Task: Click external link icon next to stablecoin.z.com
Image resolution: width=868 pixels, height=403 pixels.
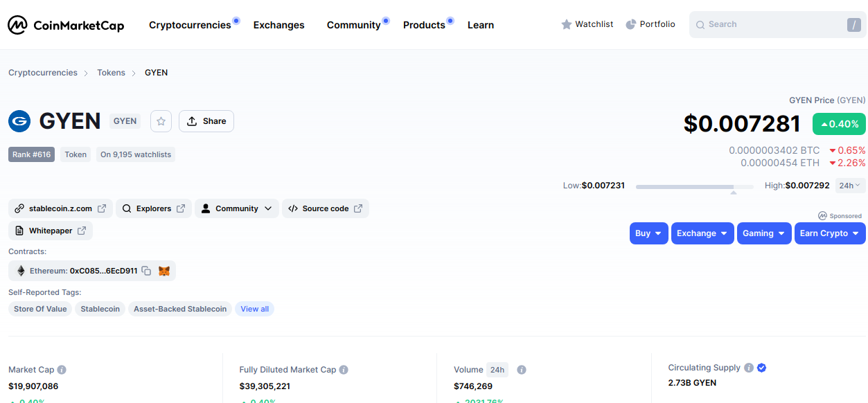Action: (x=102, y=208)
